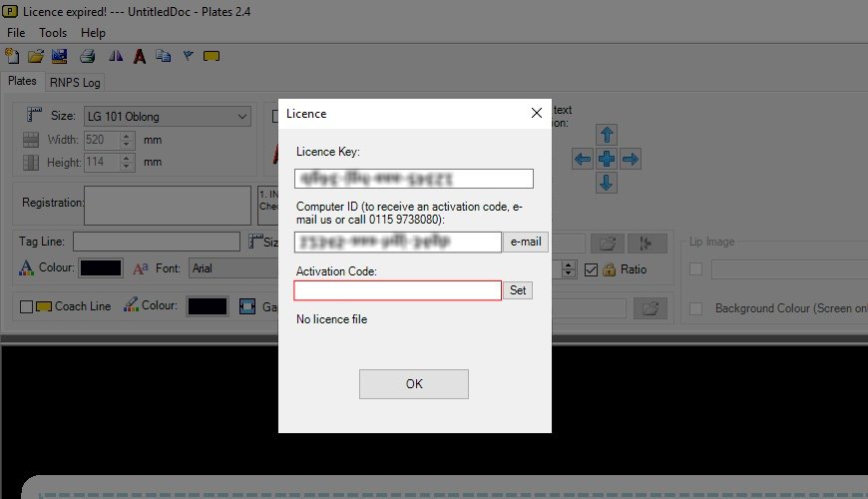Click the Registration text box

click(x=168, y=206)
